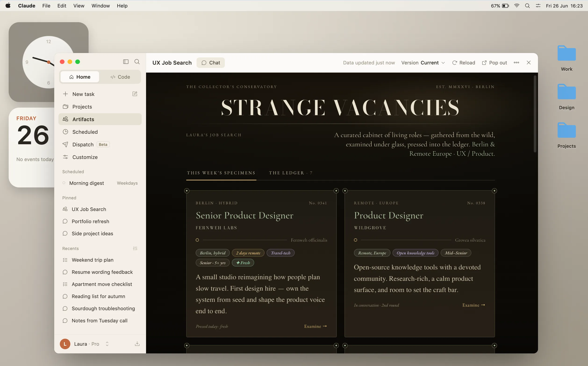Screen dimensions: 588x366
Task: Expand the Laura Pro account switcher
Action: (x=107, y=344)
